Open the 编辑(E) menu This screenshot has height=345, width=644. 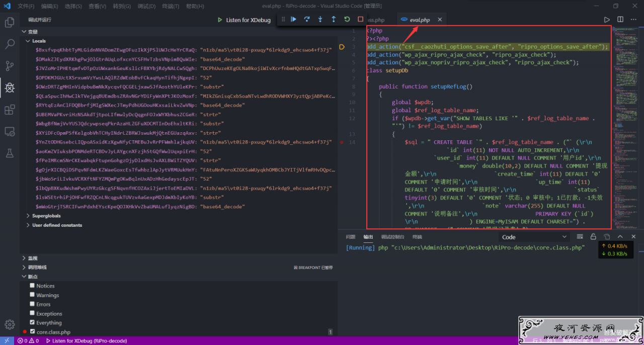pos(50,6)
